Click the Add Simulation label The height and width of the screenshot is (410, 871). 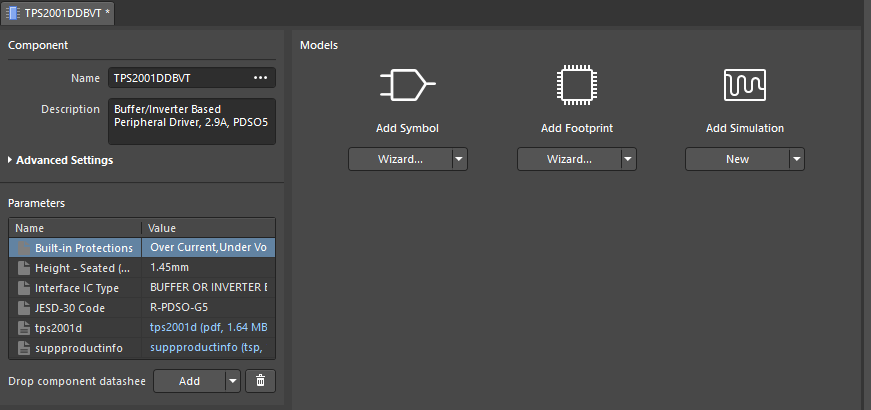pos(744,128)
